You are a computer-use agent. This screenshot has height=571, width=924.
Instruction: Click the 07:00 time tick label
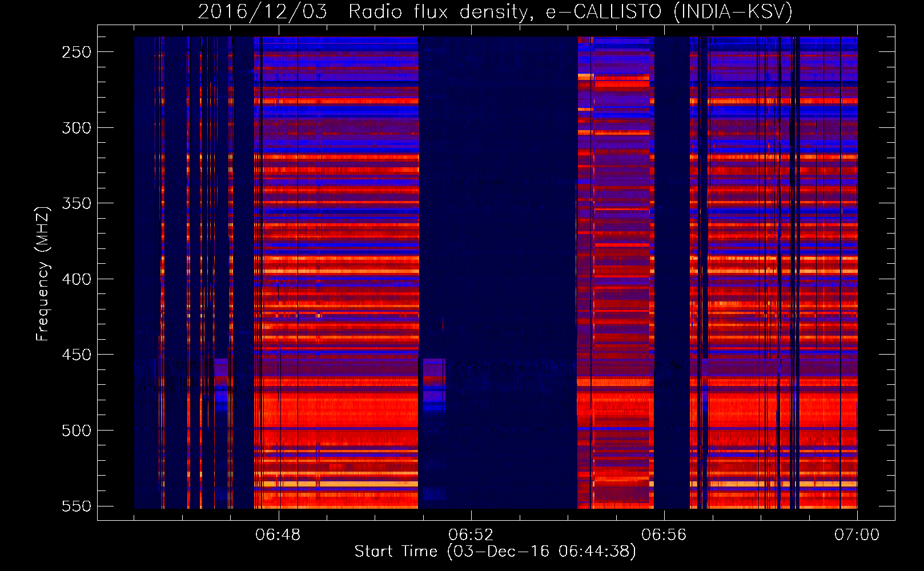point(857,535)
